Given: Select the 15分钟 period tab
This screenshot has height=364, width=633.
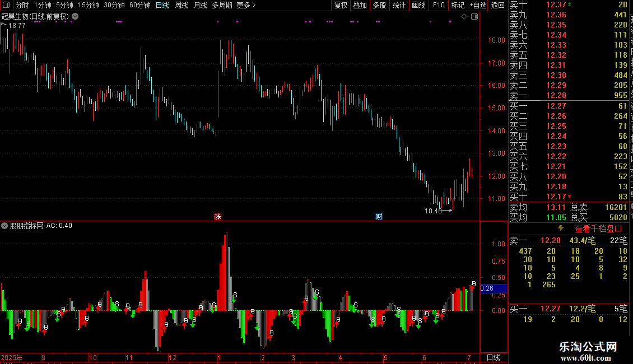Looking at the screenshot, I should 89,5.
